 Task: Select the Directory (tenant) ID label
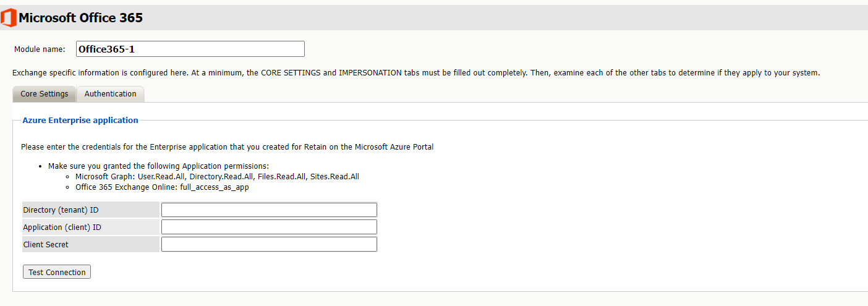[61, 210]
